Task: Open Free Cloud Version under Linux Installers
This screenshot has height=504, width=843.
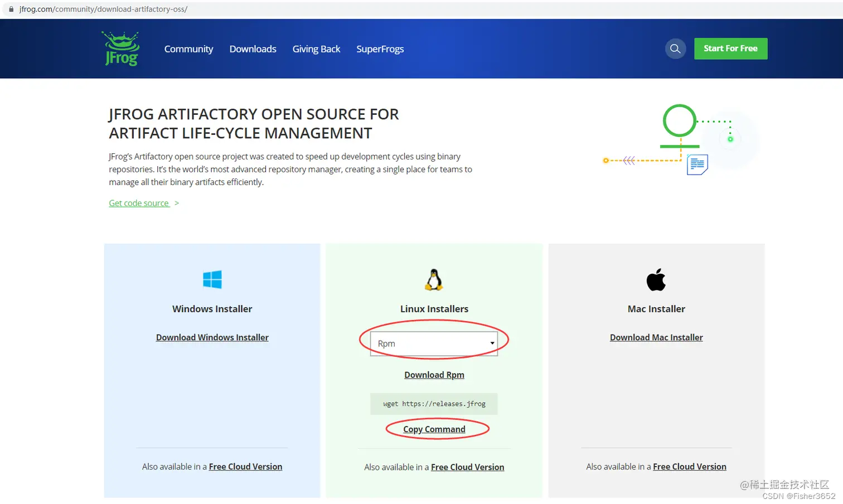Action: [x=467, y=467]
